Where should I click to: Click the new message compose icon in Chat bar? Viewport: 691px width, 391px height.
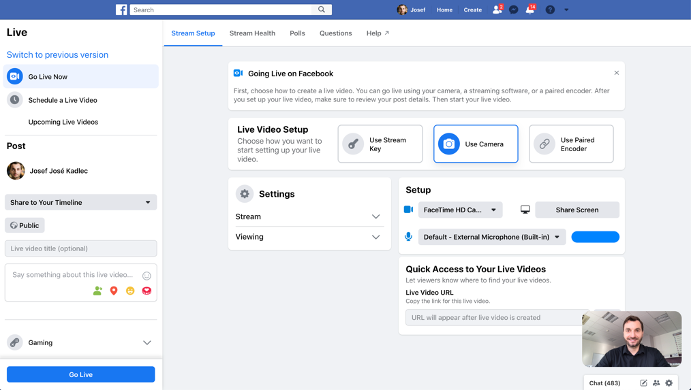tap(643, 383)
